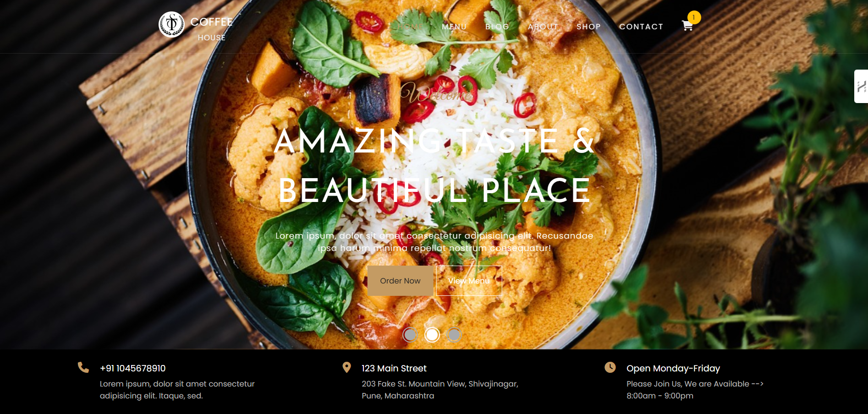Open the Menu nav item
Image resolution: width=868 pixels, height=414 pixels.
tap(454, 27)
